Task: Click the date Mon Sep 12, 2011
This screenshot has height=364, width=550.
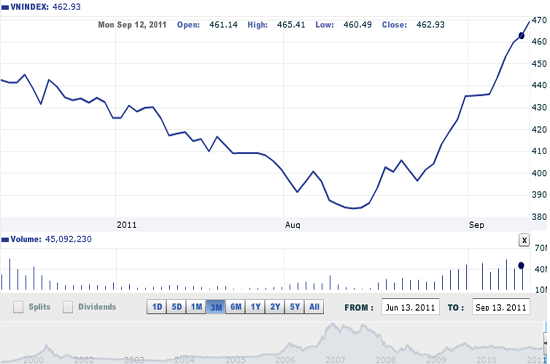Action: (x=132, y=25)
